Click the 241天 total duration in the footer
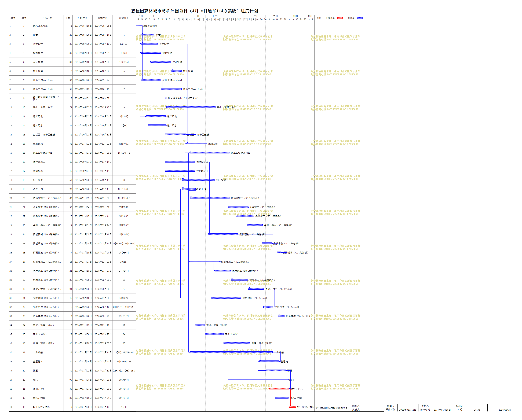Image resolution: width=522 pixels, height=420 pixels. pyautogui.click(x=477, y=410)
